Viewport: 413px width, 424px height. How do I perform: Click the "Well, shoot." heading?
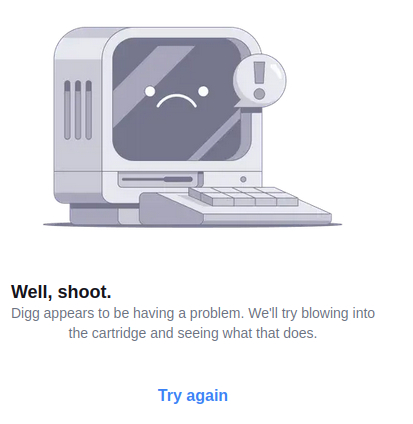click(x=61, y=292)
